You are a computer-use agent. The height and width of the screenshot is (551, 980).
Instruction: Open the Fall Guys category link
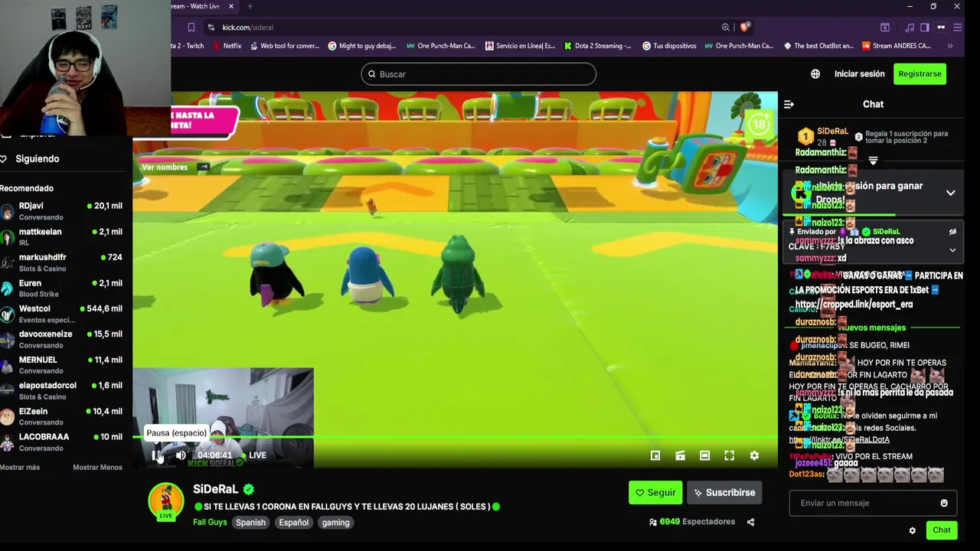[x=210, y=523]
